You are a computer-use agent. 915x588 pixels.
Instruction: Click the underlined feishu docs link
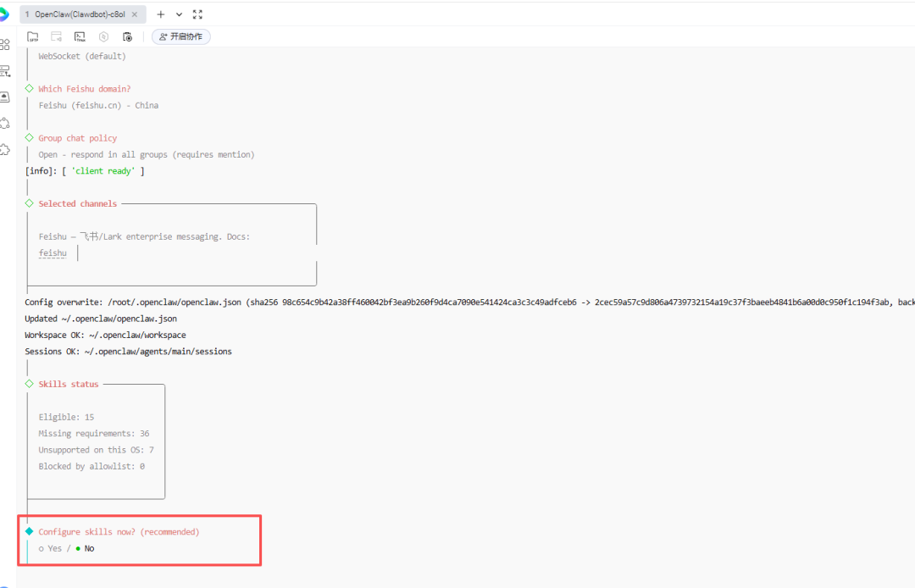pos(53,253)
